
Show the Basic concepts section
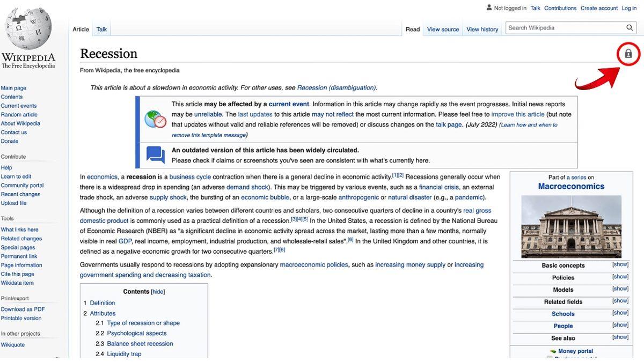pos(620,264)
